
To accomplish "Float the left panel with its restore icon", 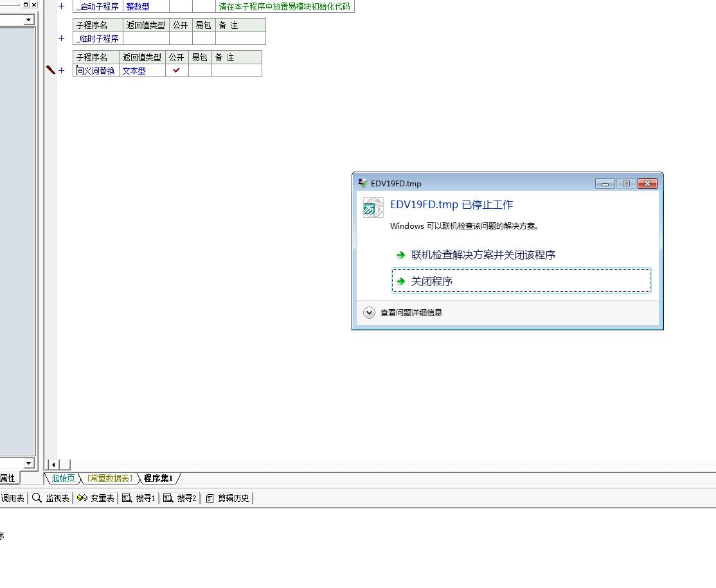I will (26, 4).
